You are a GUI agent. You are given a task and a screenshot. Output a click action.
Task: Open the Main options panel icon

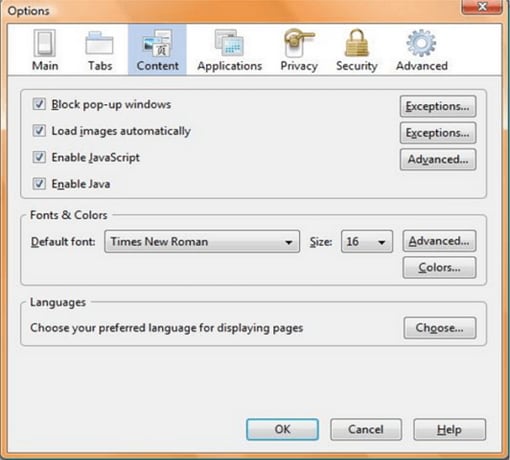click(45, 43)
